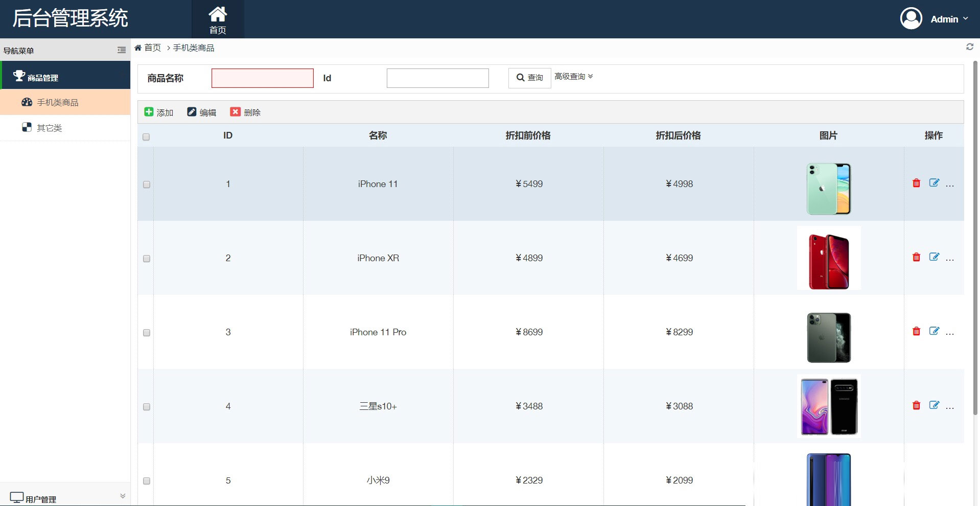
Task: Click trash icon for iPhone 11 Pro
Action: 916,331
